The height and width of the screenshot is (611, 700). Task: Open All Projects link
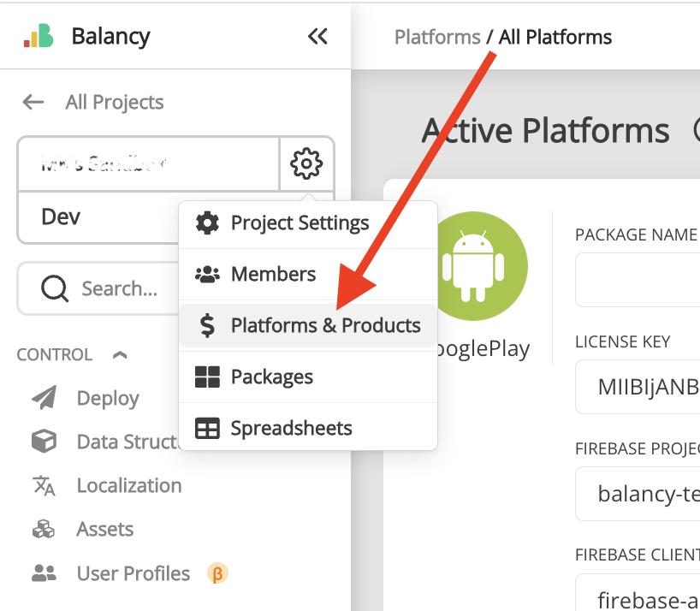click(115, 102)
